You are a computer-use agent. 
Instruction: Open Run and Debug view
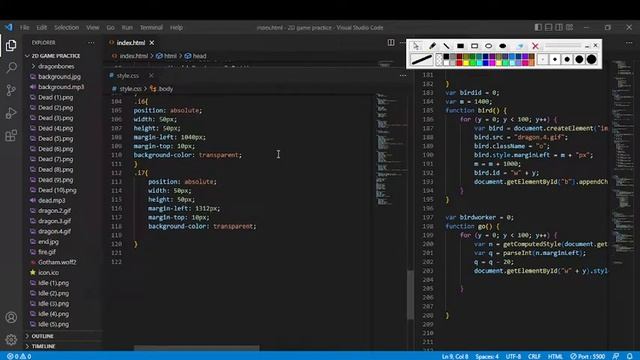[11, 113]
